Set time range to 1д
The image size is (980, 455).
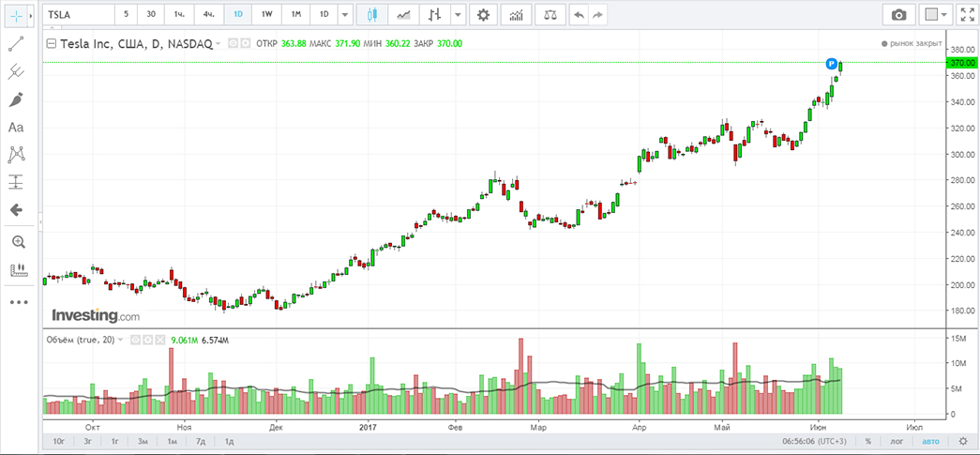[x=230, y=441]
